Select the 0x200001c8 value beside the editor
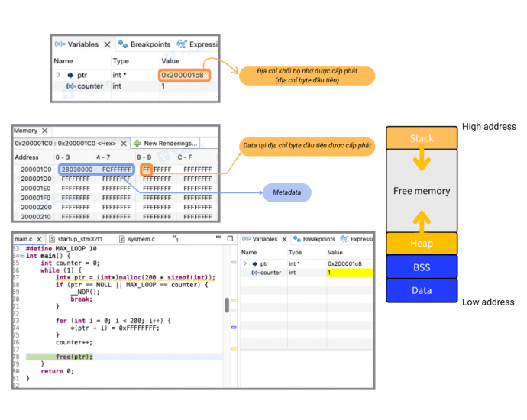 tap(344, 263)
